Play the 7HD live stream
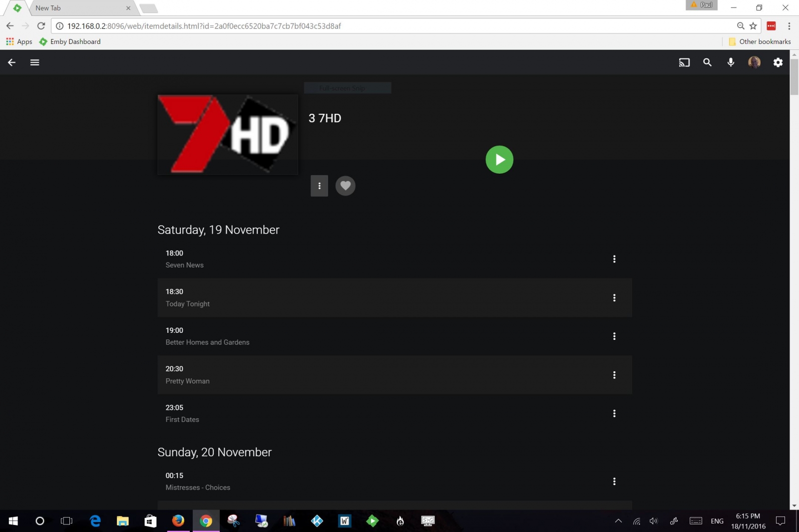Viewport: 799px width, 532px height. point(499,159)
